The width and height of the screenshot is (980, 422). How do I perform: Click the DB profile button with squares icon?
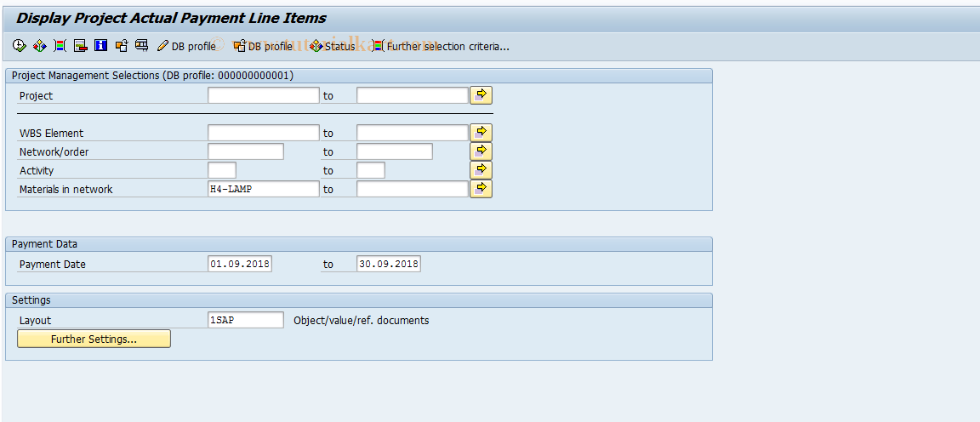263,46
